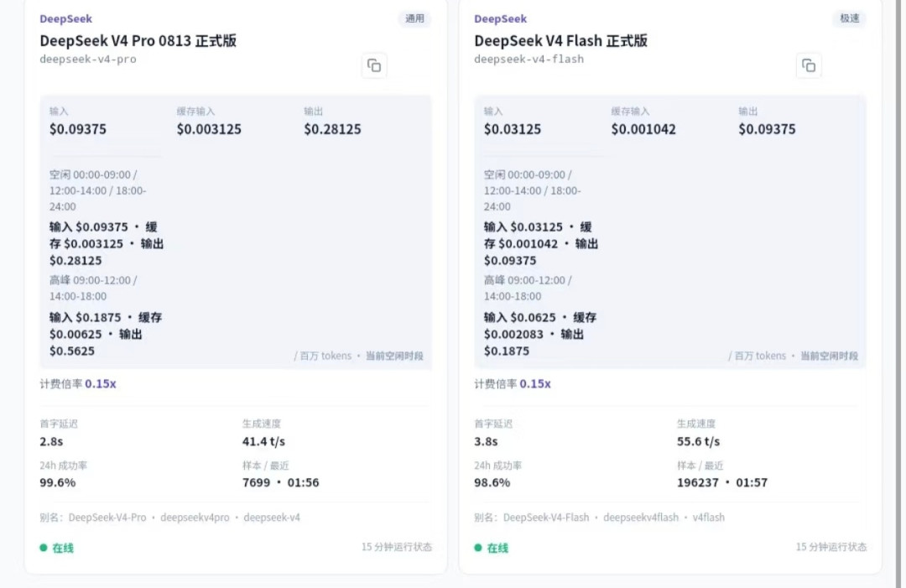Click Flash card 在线 status indicator
906x588 pixels.
point(491,548)
